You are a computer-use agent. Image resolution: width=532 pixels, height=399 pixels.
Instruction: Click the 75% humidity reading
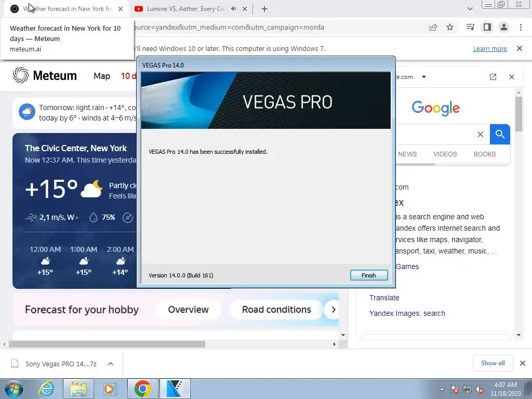(102, 217)
